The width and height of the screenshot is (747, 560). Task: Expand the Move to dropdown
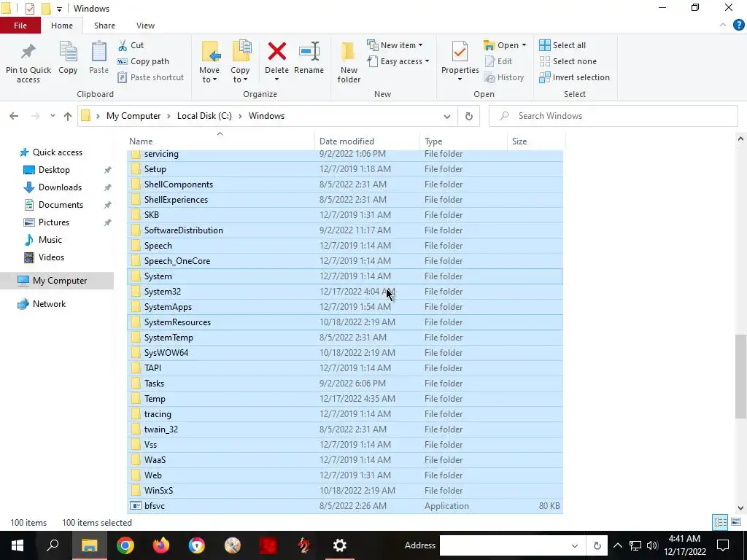coord(209,75)
